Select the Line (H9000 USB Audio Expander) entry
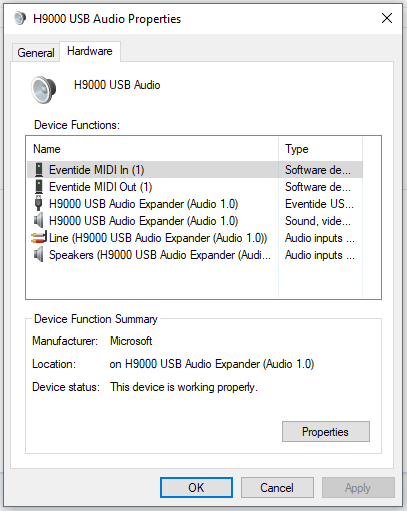Screen dimensions: 407x511 tap(195, 238)
